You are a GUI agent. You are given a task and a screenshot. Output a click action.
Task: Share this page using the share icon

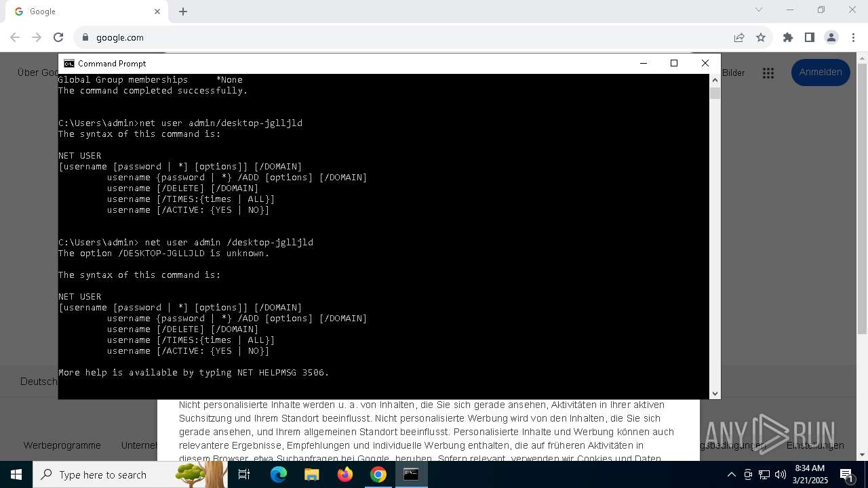tap(739, 37)
